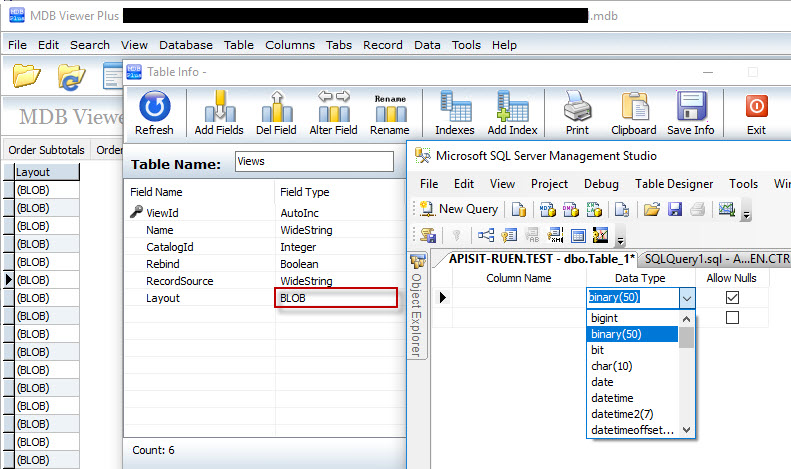Viewport: 791px width, 469px height.
Task: Click the DMX query icon
Action: point(571,209)
